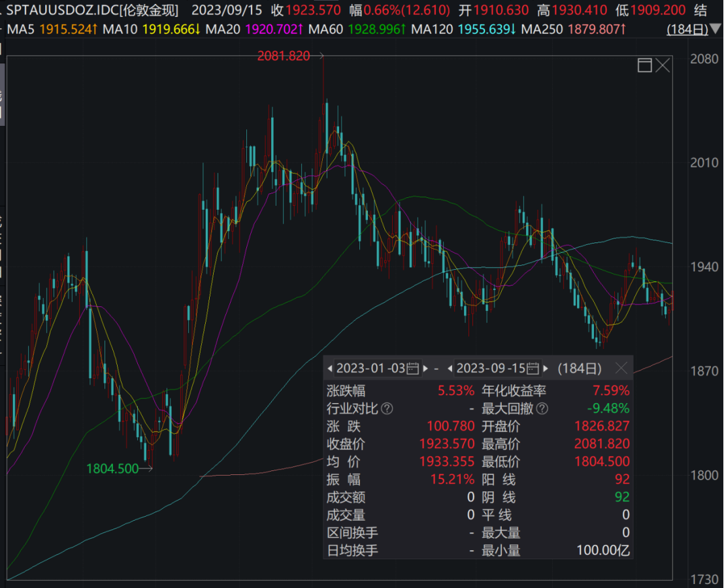This screenshot has height=588, width=724.
Task: Close the chart overlay with the X icon
Action: tap(663, 65)
